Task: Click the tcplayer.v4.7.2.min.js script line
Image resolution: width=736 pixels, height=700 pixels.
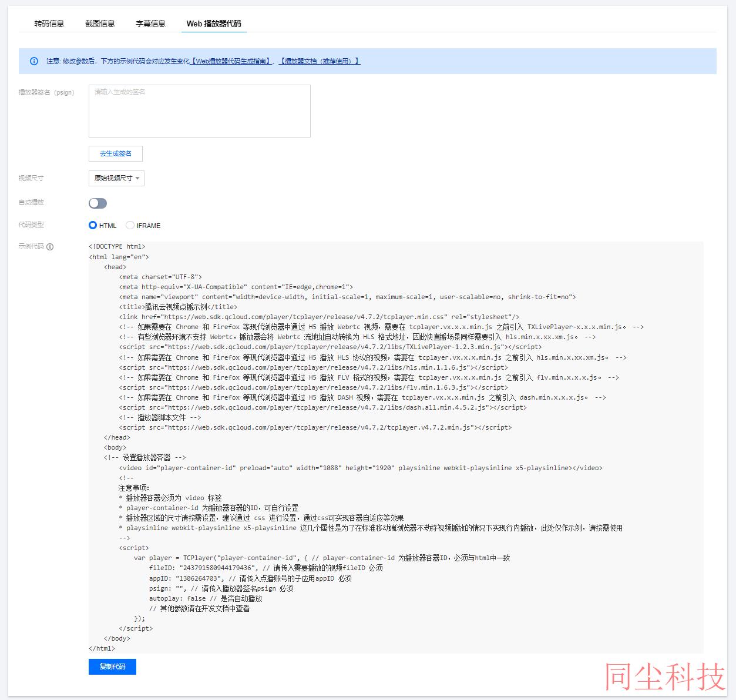Action: (x=315, y=427)
